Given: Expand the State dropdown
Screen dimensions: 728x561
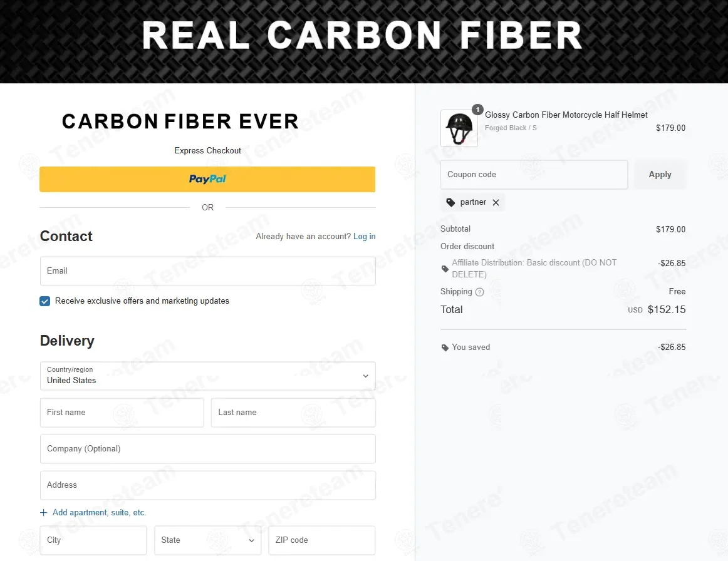Looking at the screenshot, I should [207, 540].
